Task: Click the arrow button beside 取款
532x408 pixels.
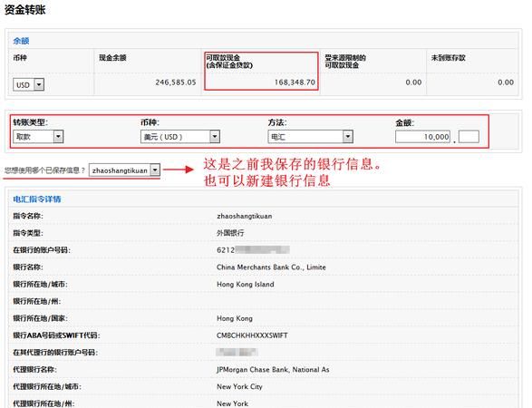Action: [x=58, y=137]
